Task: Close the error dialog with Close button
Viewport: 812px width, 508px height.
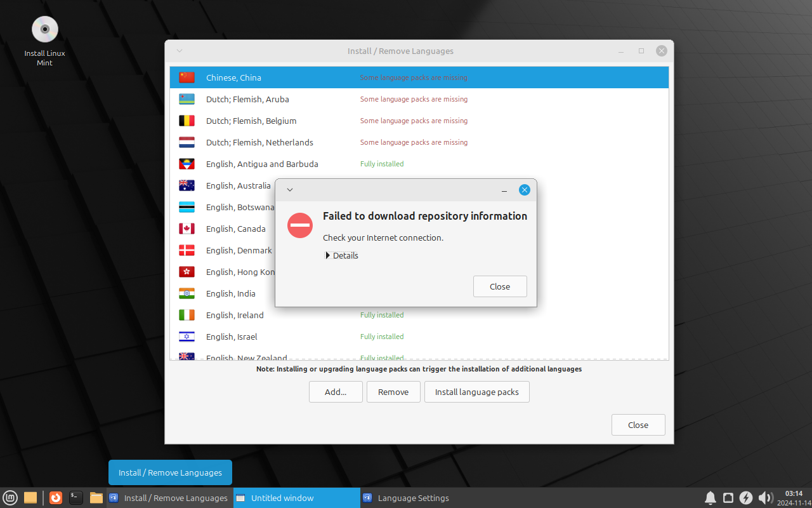Action: (500, 286)
